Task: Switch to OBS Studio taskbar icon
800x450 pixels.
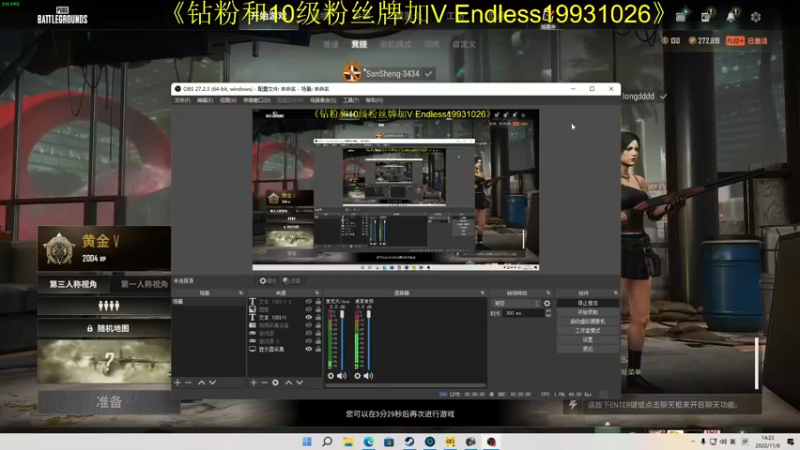Action: (491, 441)
